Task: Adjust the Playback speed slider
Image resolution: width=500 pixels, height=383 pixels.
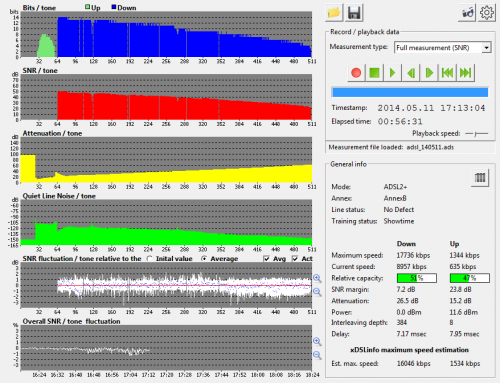Action: click(x=477, y=134)
